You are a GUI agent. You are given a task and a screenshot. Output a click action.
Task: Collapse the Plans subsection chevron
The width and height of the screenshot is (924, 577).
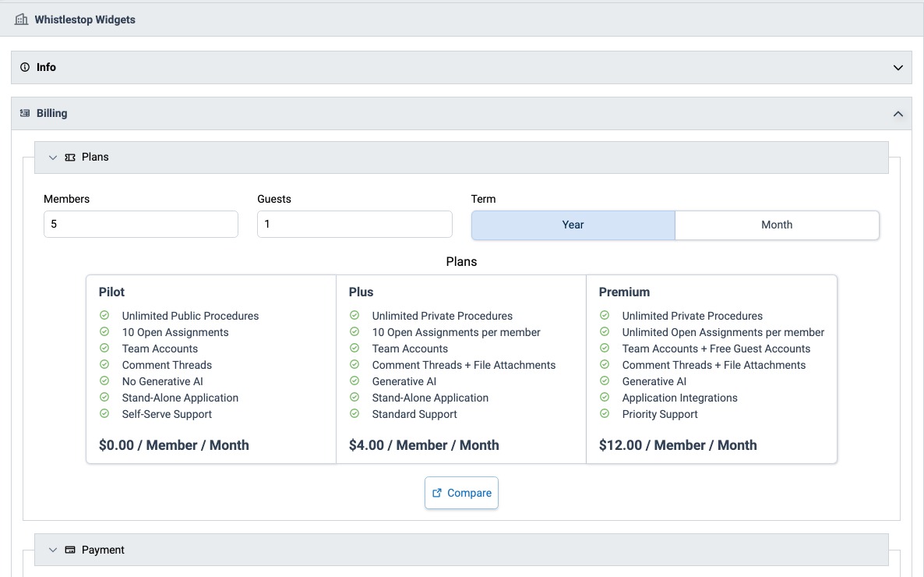coord(52,158)
